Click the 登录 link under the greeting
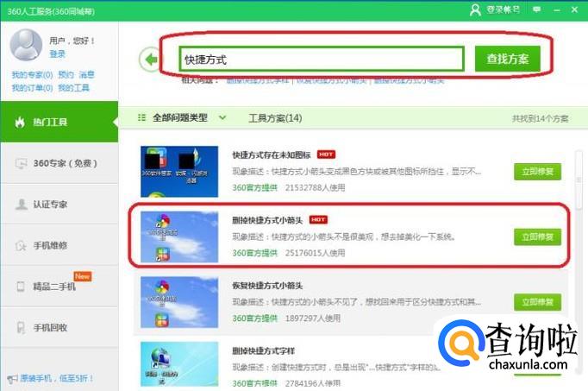 point(58,54)
